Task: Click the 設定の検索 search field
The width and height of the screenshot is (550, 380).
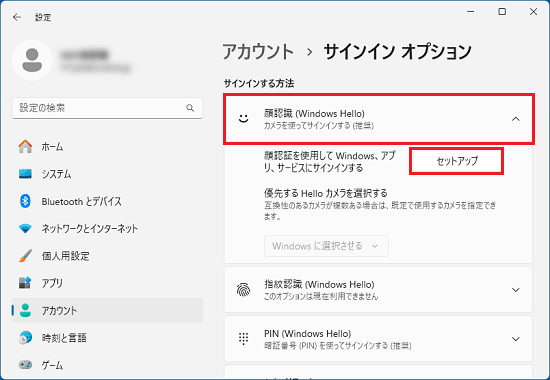Action: pos(107,108)
